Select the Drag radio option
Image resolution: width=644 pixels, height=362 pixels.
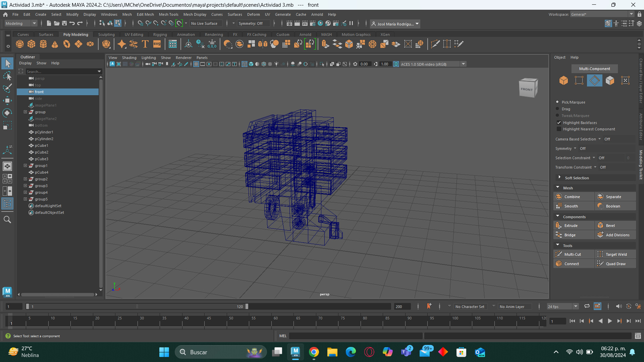(557, 109)
